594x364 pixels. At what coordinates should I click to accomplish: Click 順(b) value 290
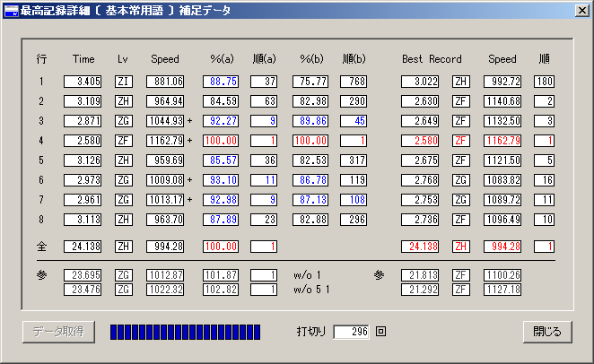click(x=354, y=101)
